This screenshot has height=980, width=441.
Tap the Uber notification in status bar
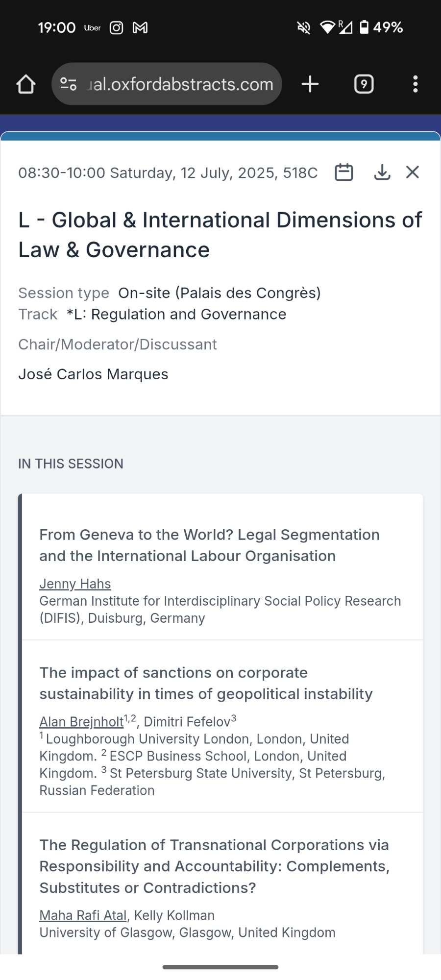[92, 28]
